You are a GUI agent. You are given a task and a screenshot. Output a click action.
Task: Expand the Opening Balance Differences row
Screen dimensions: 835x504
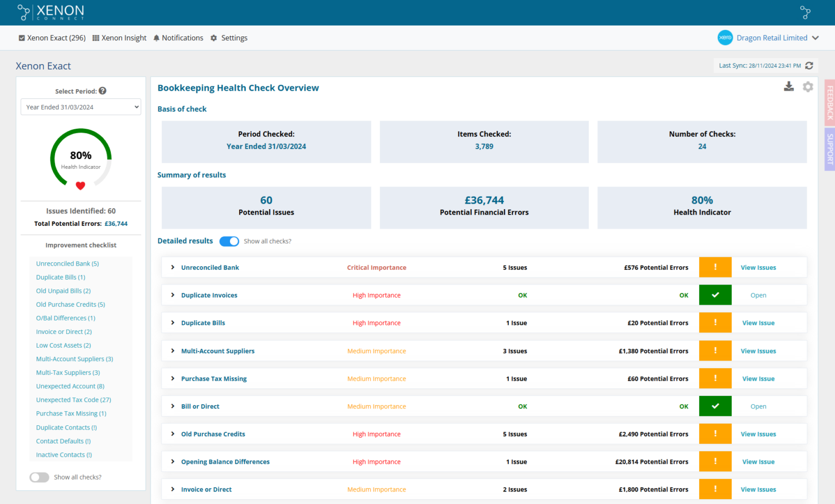pyautogui.click(x=173, y=462)
